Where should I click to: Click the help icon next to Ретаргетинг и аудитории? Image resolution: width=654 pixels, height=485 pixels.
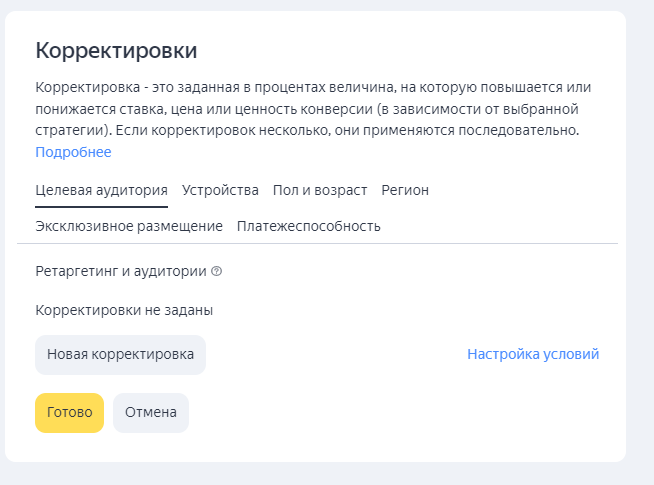tap(216, 271)
